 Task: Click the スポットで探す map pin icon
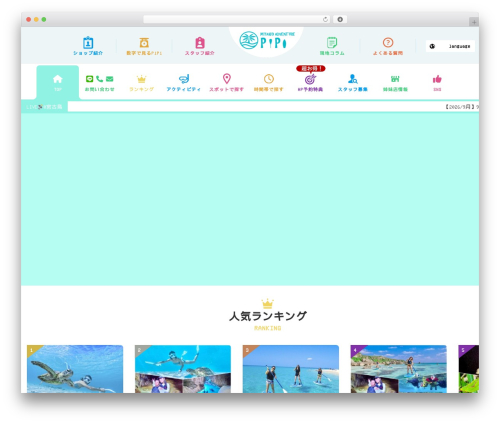[x=227, y=79]
